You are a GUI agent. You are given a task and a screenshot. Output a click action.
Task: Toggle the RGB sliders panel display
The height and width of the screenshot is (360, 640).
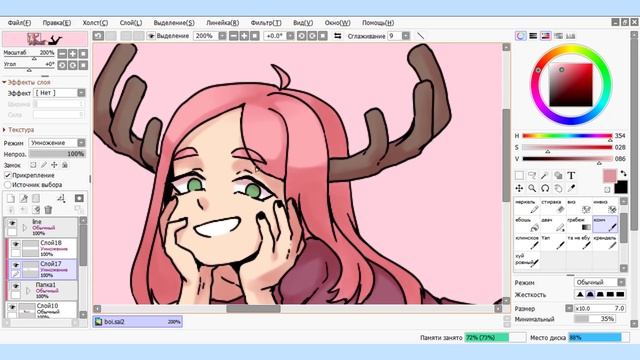[x=533, y=36]
